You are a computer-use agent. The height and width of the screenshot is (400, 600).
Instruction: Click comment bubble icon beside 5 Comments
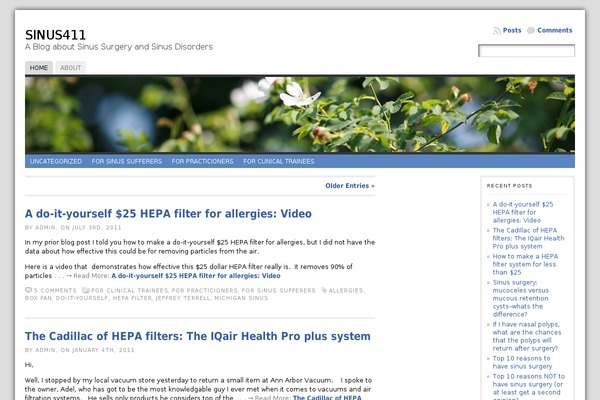(x=28, y=290)
